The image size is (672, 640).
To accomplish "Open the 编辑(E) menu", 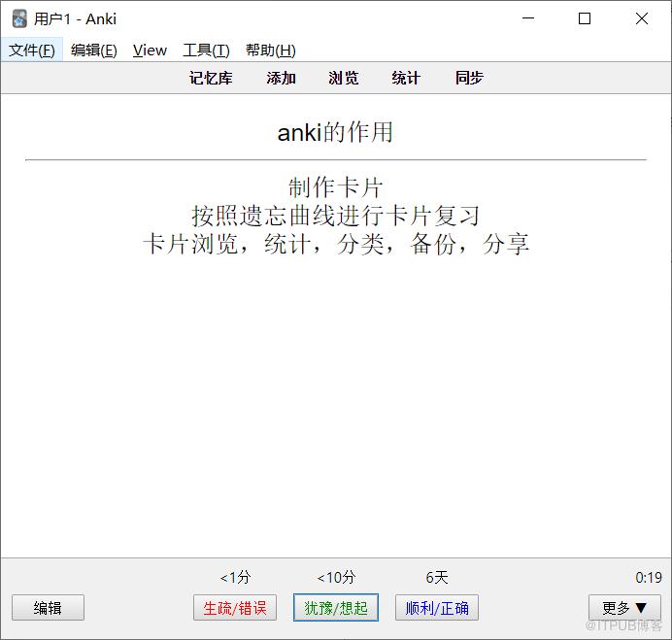I will (94, 51).
